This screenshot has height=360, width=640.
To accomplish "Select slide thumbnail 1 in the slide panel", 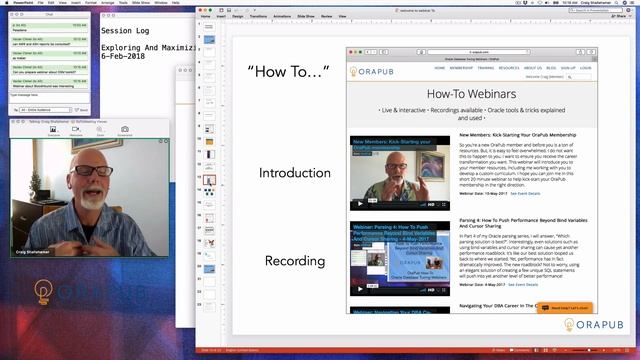I will point(209,27).
